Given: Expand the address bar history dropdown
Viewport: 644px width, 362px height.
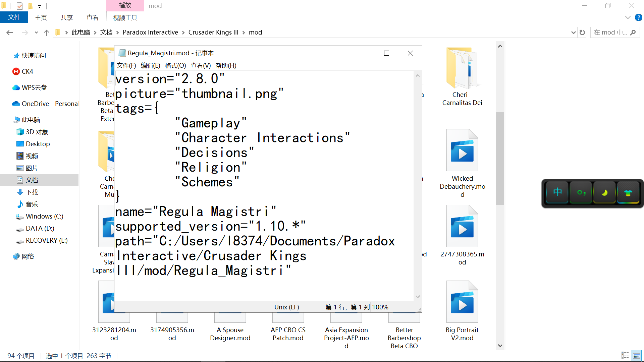Looking at the screenshot, I should [573, 33].
